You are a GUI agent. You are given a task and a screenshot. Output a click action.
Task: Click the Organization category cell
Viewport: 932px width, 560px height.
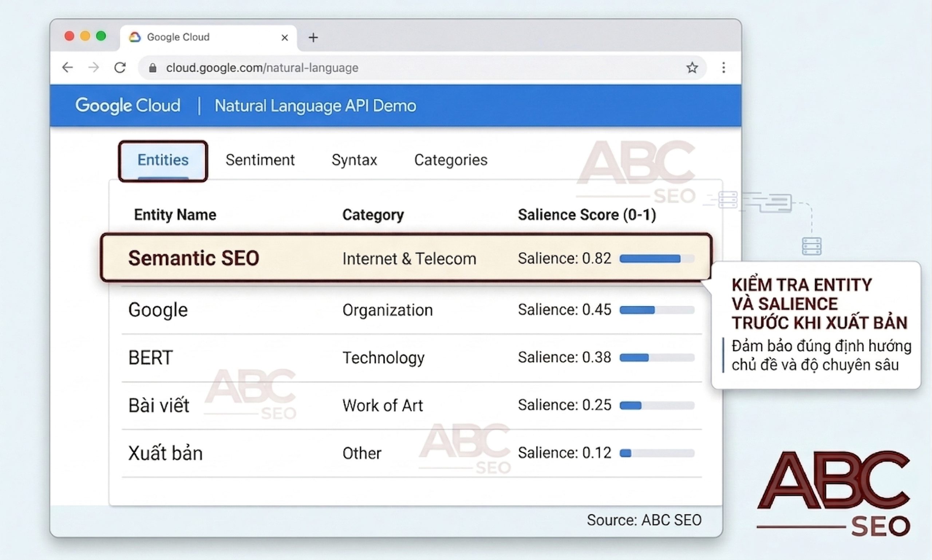(387, 310)
